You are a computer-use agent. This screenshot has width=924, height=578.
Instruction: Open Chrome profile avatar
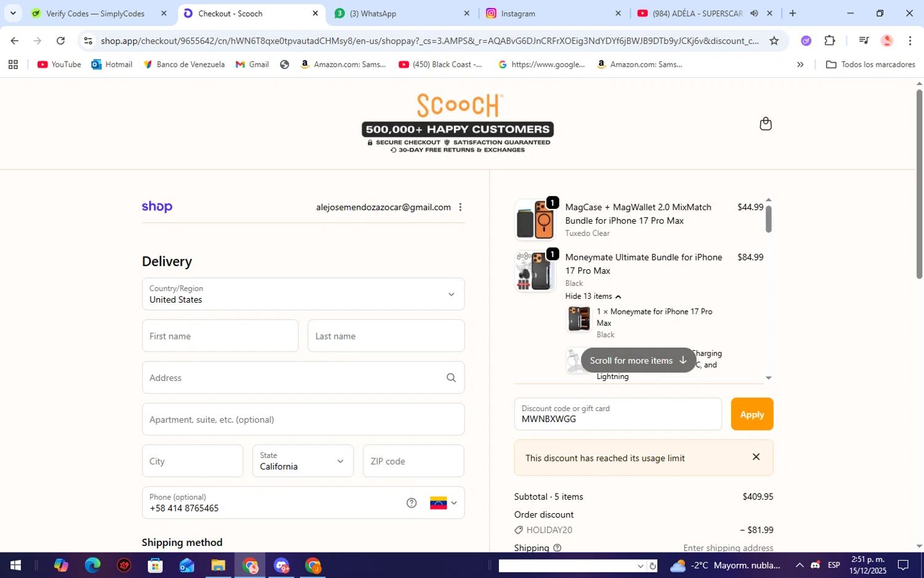(x=887, y=41)
